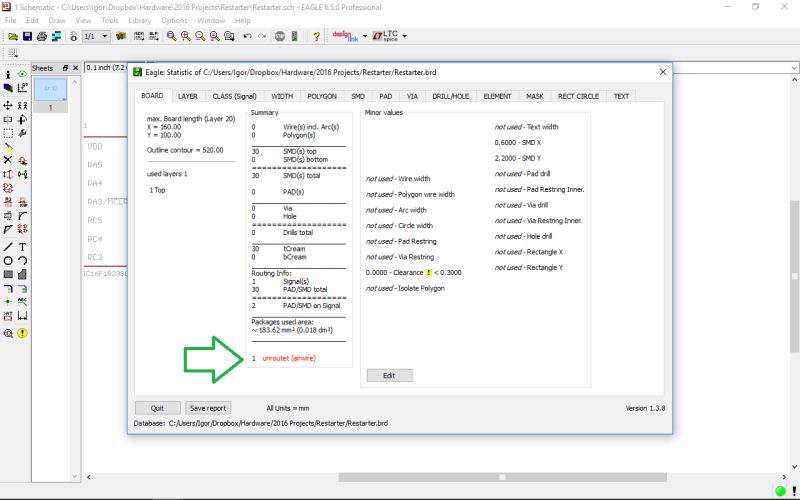Open grid settings icon below the toolbar
The image size is (800, 500).
[13, 53]
